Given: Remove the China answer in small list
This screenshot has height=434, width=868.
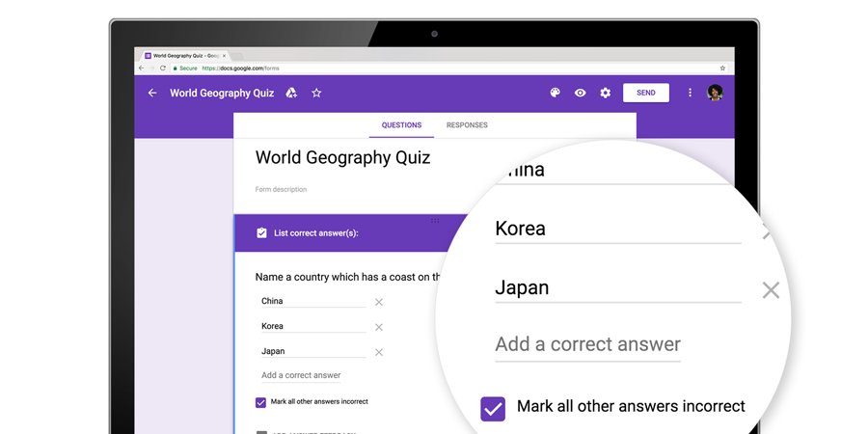Looking at the screenshot, I should 379,302.
